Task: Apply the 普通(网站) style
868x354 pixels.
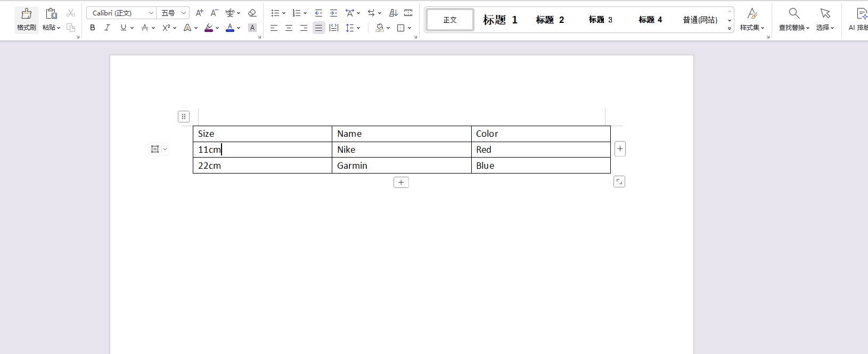Action: [x=700, y=20]
